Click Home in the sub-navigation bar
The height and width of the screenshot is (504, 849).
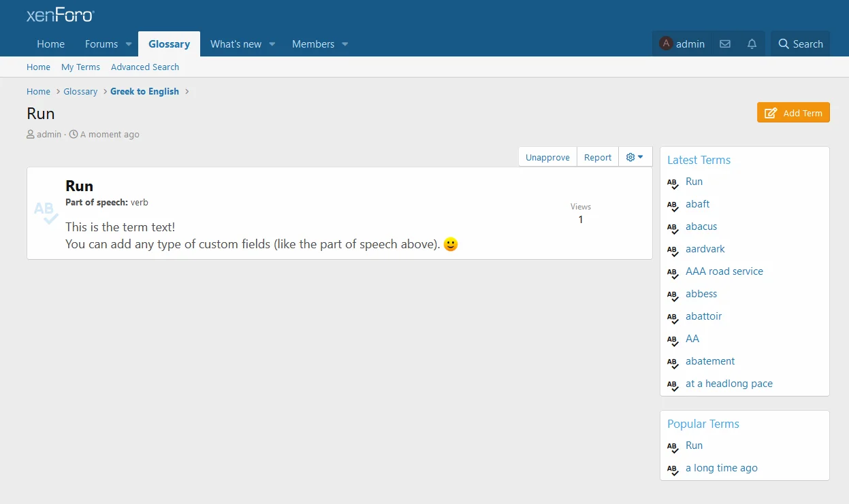pyautogui.click(x=38, y=67)
